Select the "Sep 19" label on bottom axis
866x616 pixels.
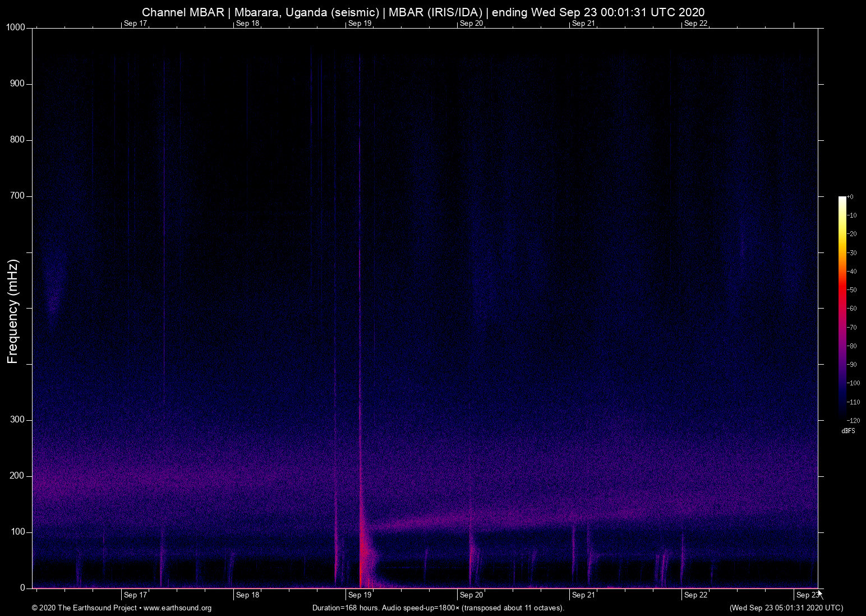tap(359, 595)
